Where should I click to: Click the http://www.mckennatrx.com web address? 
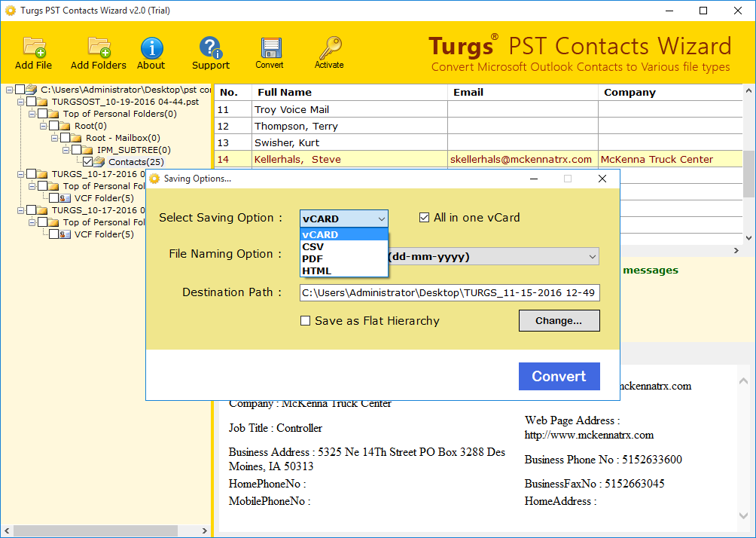[589, 436]
